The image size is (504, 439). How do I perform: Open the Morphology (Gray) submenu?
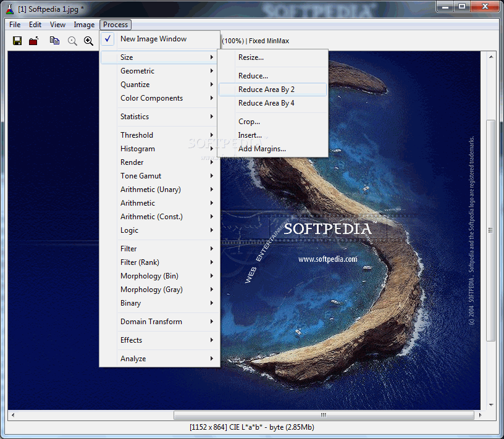tap(160, 290)
